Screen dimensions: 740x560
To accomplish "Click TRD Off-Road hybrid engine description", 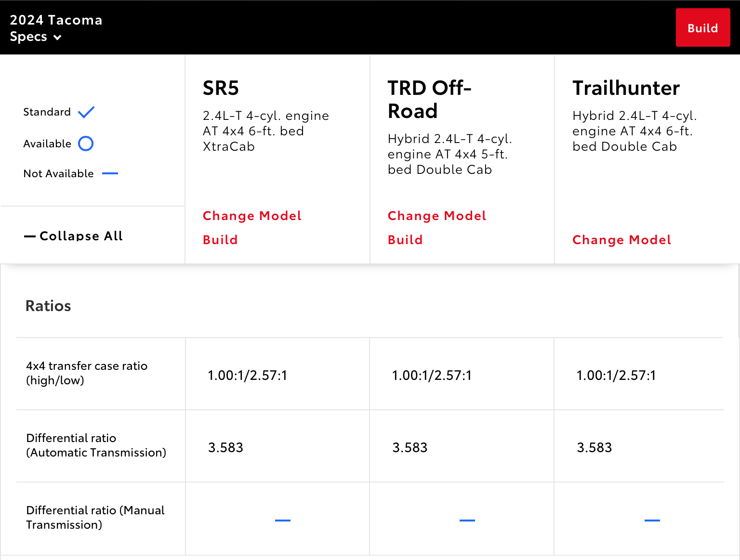I will pos(450,154).
